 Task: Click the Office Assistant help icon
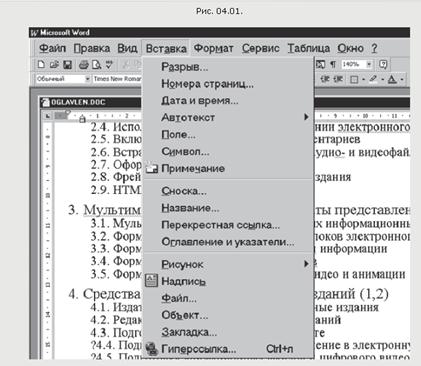[x=383, y=64]
